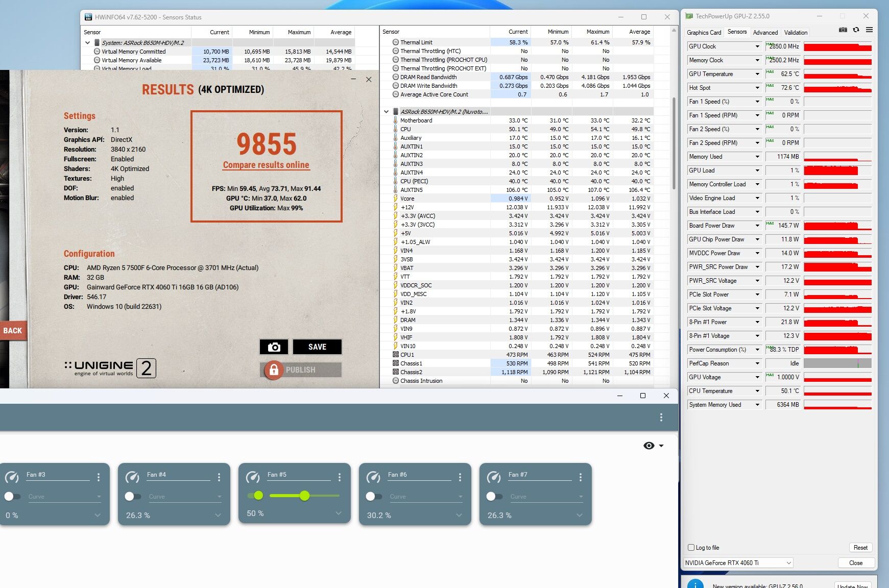889x588 pixels.
Task: Open the fan control header three-dot menu
Action: coord(661,418)
